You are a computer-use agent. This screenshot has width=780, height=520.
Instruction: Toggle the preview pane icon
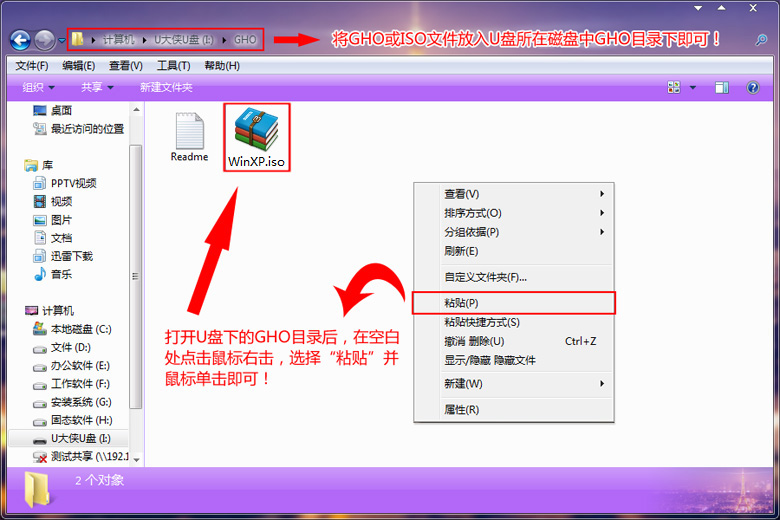coord(722,88)
